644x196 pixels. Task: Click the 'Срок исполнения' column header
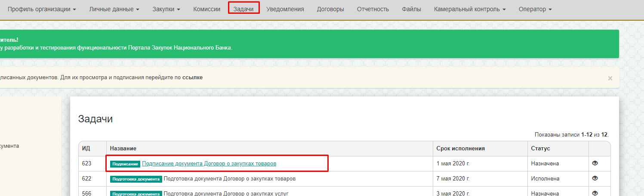point(460,148)
